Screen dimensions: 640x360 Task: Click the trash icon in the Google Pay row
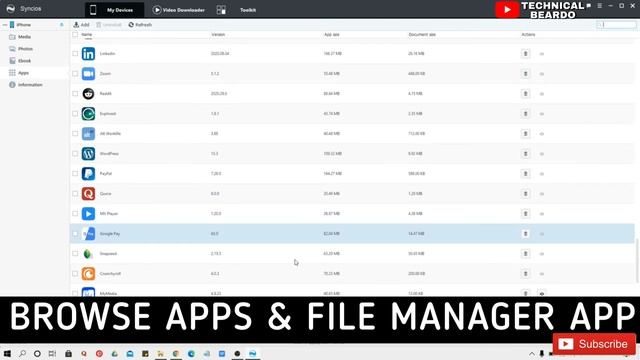526,233
